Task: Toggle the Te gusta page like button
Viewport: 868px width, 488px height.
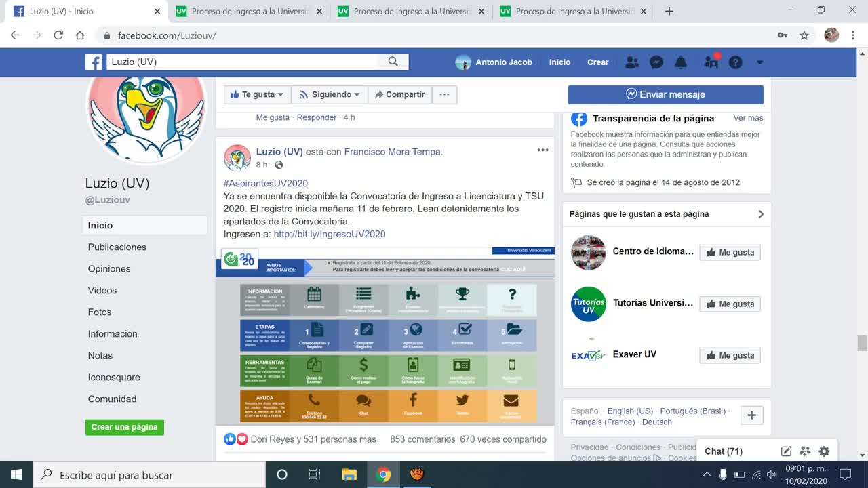Action: (258, 94)
